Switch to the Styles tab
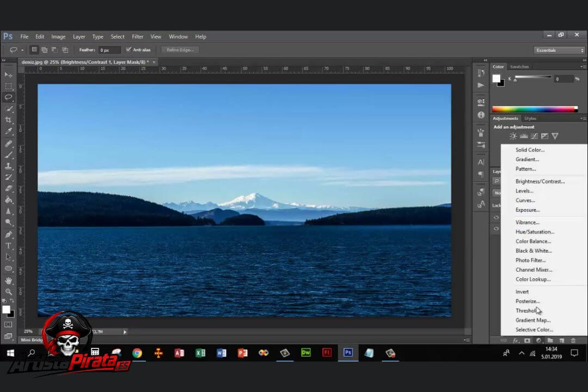The image size is (588, 392). click(530, 119)
